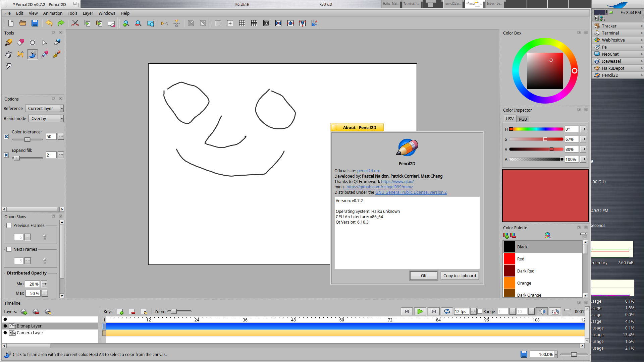This screenshot has height=362, width=644.
Task: Enable Next Frames onion skin
Action: [x=9, y=249]
